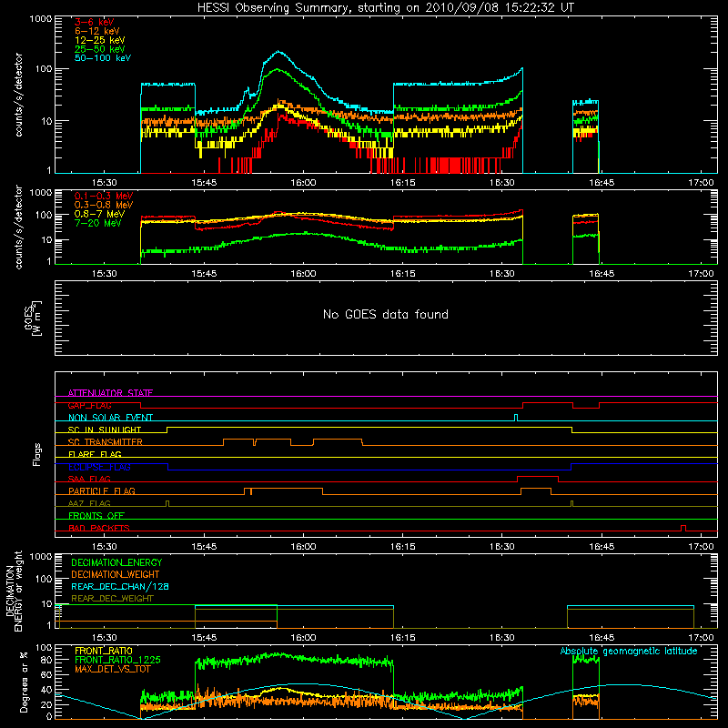728x728 pixels.
Task: Click the yellow 12-25 keV legend label
Action: (x=100, y=40)
